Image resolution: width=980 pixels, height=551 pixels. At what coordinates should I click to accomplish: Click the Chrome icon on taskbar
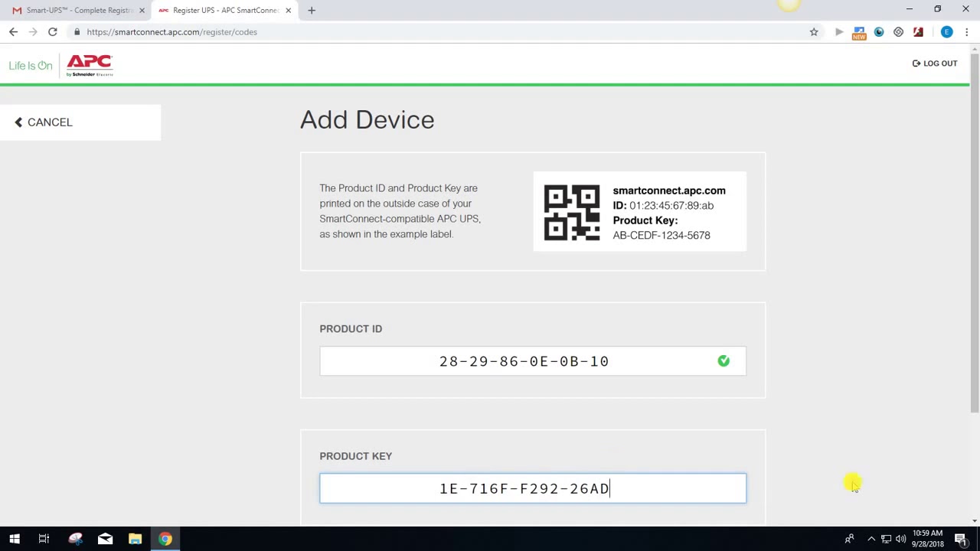tap(165, 539)
